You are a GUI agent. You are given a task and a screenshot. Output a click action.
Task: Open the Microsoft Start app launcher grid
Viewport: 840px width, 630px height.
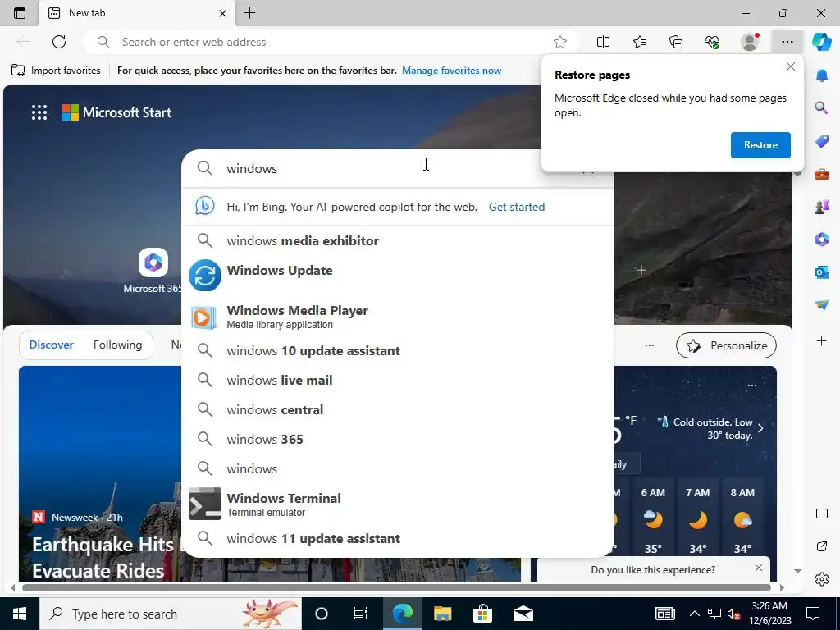coord(39,112)
